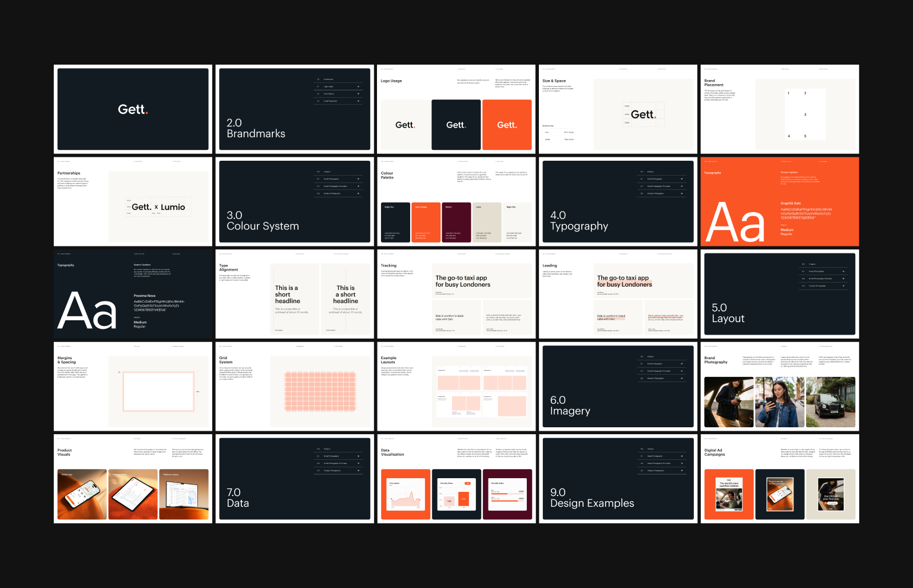Click the pink grid in Grid System slide

click(x=320, y=392)
